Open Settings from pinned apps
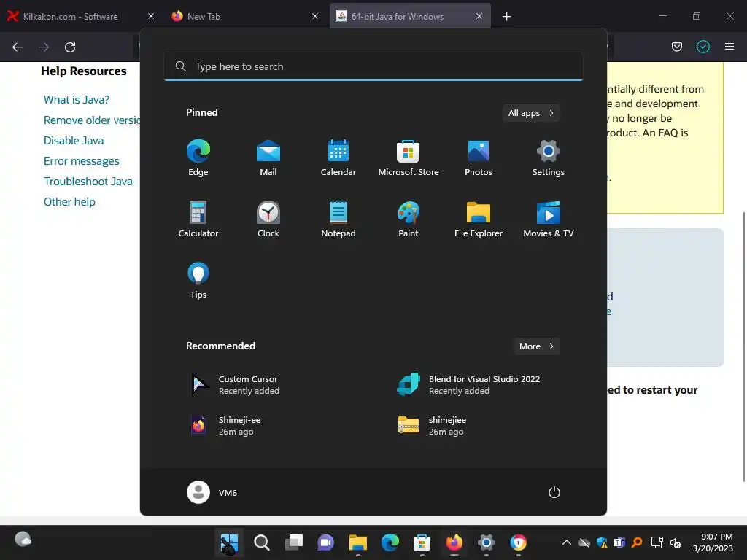747x560 pixels. 549,158
